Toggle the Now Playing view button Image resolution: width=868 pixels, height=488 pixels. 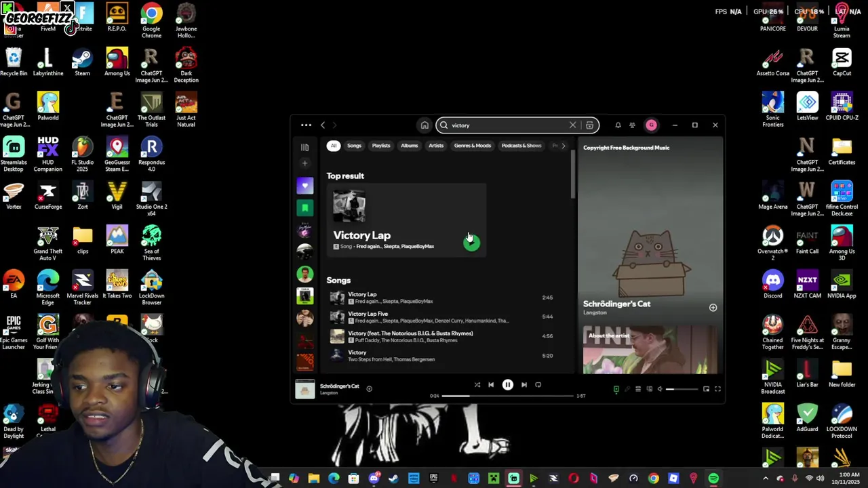(616, 389)
